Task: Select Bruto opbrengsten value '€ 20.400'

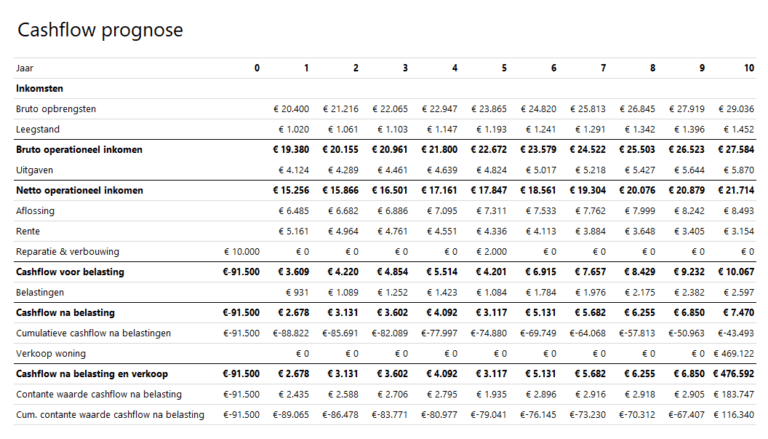Action: coord(291,109)
